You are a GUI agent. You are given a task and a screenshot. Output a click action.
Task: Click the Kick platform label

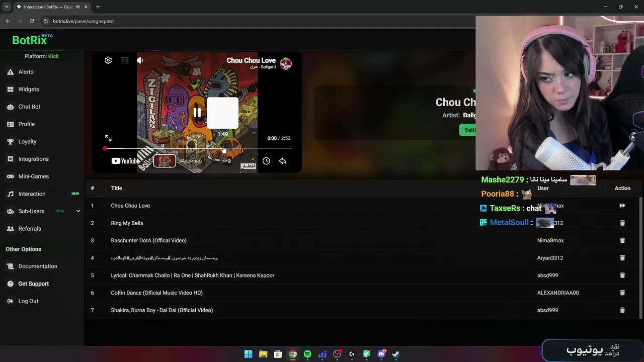[53, 56]
